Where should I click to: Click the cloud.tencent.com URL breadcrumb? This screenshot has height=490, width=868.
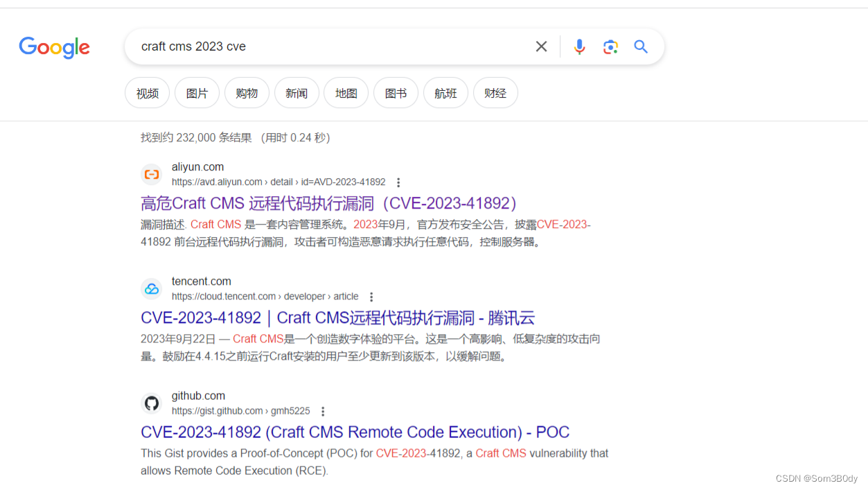265,297
